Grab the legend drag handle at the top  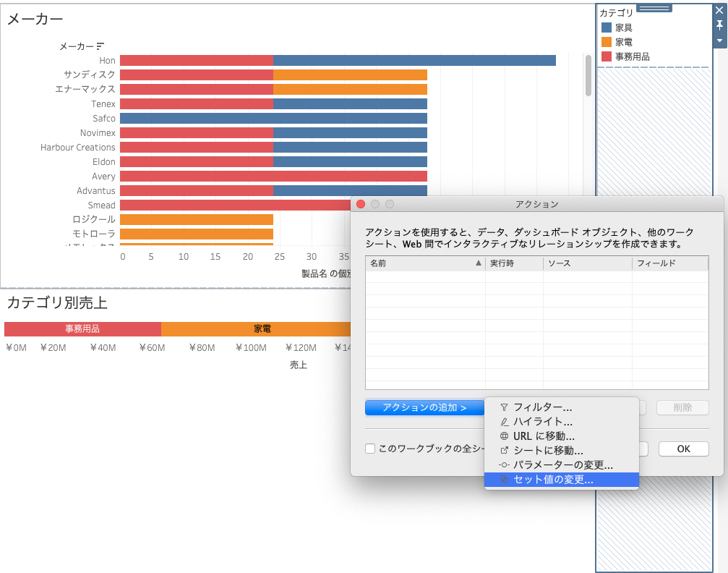tap(654, 9)
